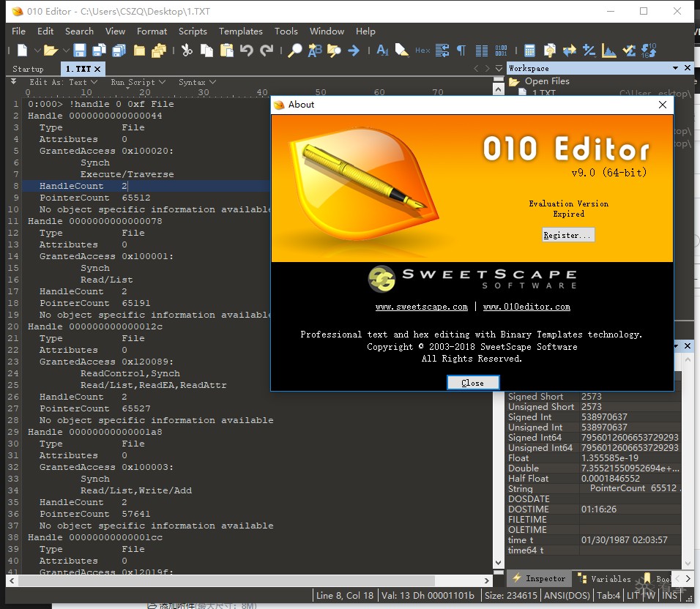This screenshot has width=700, height=609.
Task: Click the binary 0100 view toolbar icon
Action: [x=501, y=51]
